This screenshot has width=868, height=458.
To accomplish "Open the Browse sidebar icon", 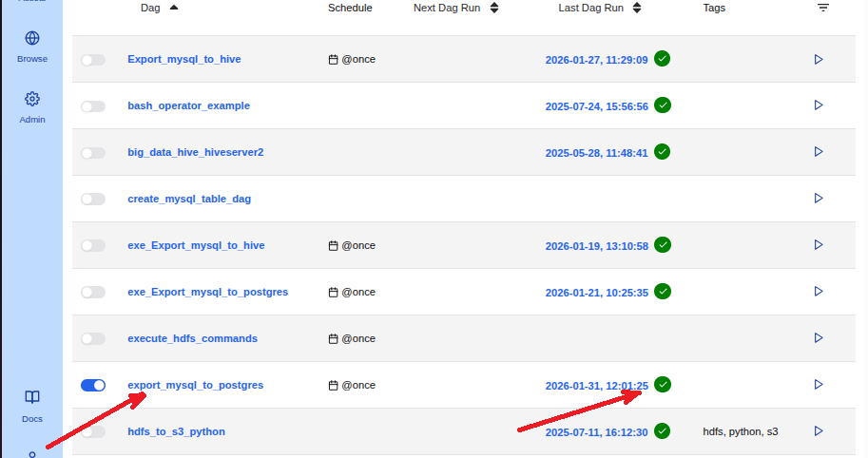I will pyautogui.click(x=32, y=46).
